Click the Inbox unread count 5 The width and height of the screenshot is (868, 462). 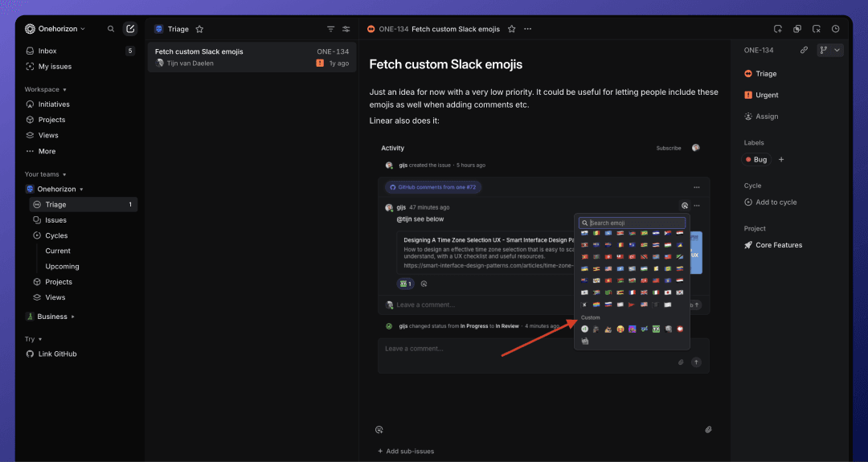(x=130, y=51)
